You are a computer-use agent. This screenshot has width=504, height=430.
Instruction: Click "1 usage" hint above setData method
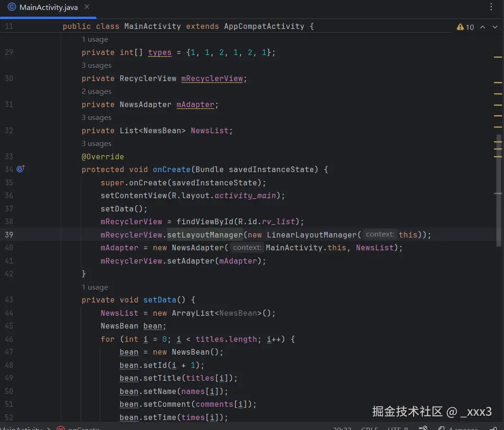coord(95,287)
